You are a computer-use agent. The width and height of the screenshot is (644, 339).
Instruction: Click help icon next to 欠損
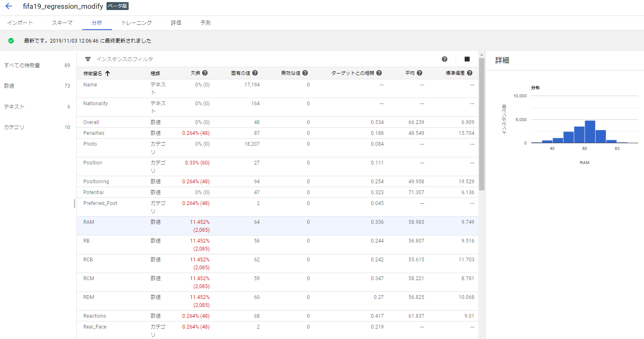pyautogui.click(x=205, y=73)
